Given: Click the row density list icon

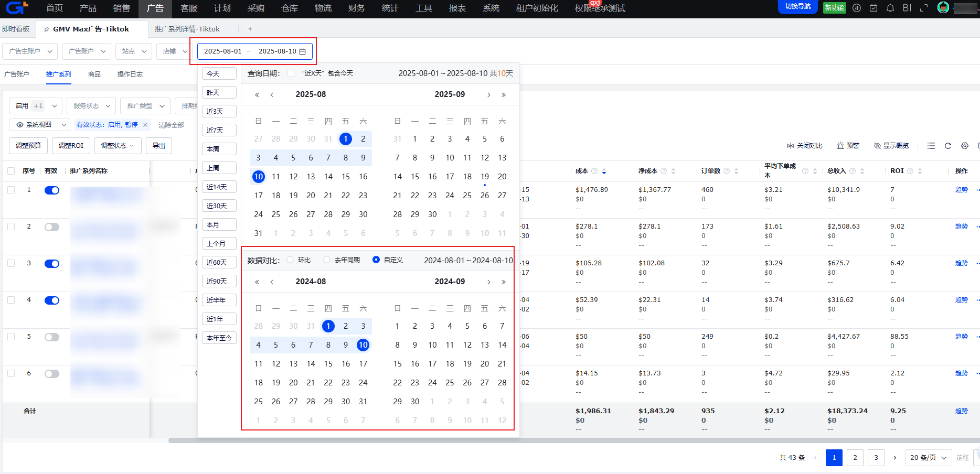Looking at the screenshot, I should pos(931,146).
